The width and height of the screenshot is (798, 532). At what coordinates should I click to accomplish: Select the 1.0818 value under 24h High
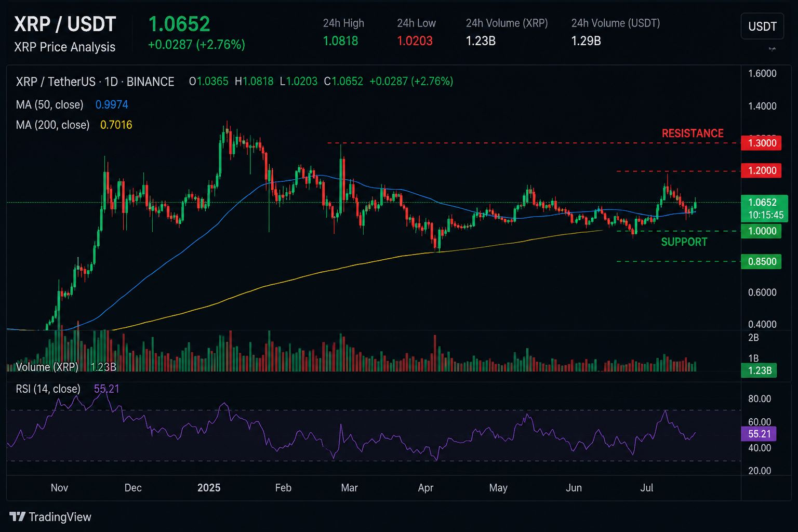coord(340,41)
